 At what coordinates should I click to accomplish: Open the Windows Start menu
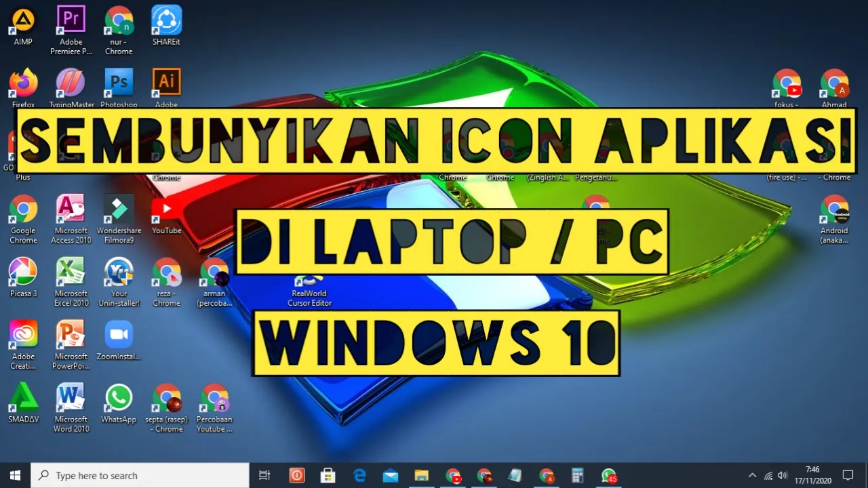coord(15,476)
